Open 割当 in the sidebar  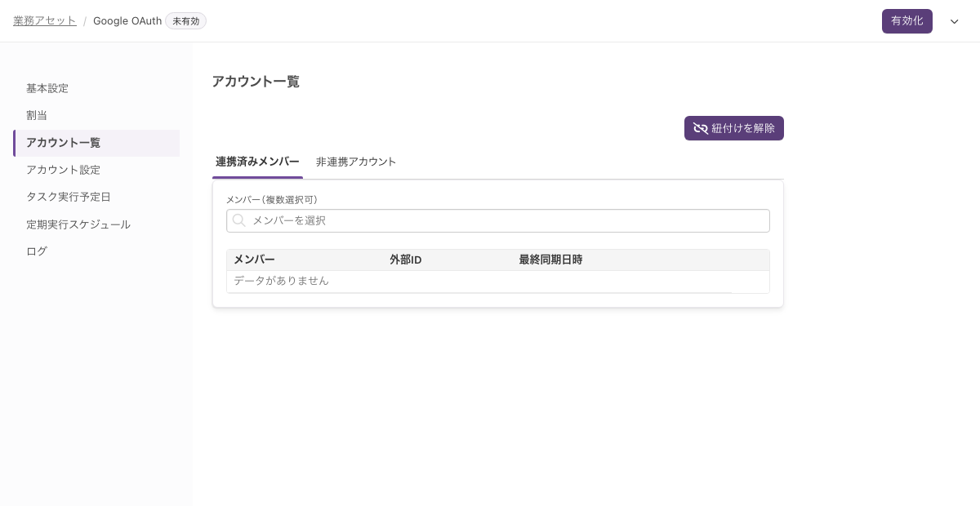tap(37, 115)
